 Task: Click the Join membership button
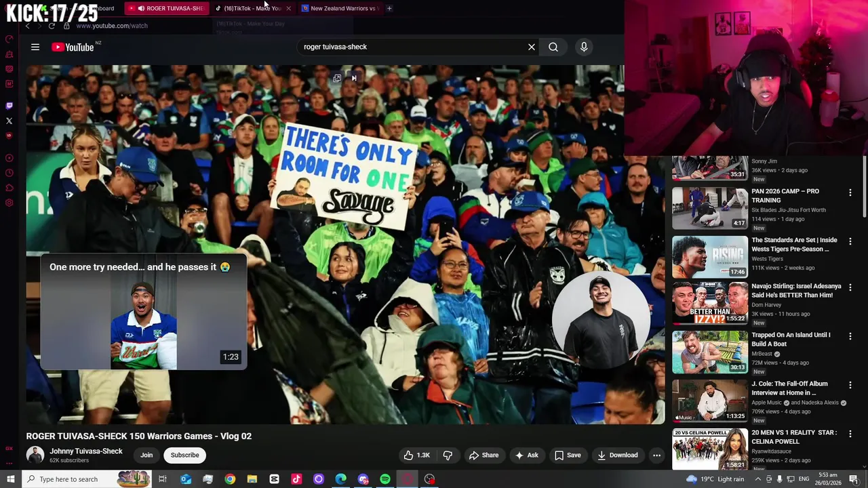(146, 455)
